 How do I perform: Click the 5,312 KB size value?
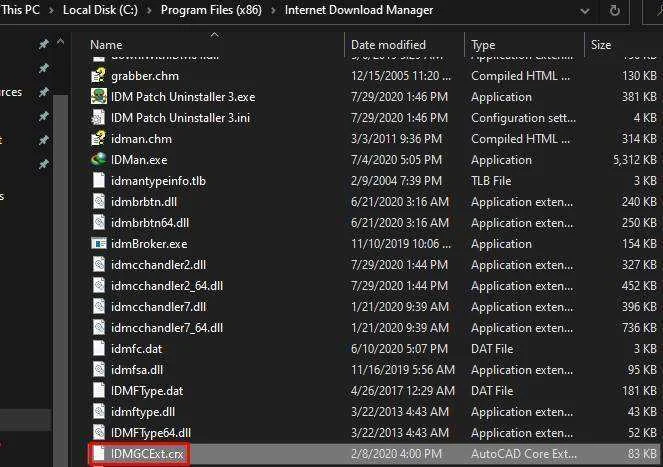635,159
